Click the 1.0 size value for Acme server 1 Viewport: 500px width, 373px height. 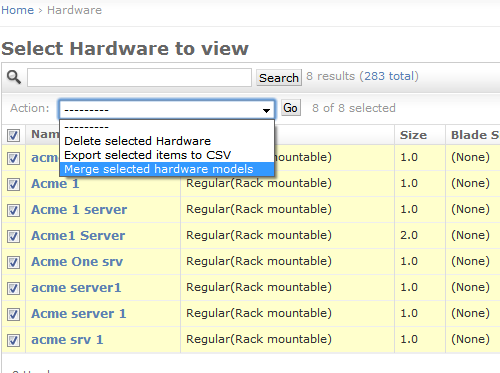pyautogui.click(x=409, y=313)
